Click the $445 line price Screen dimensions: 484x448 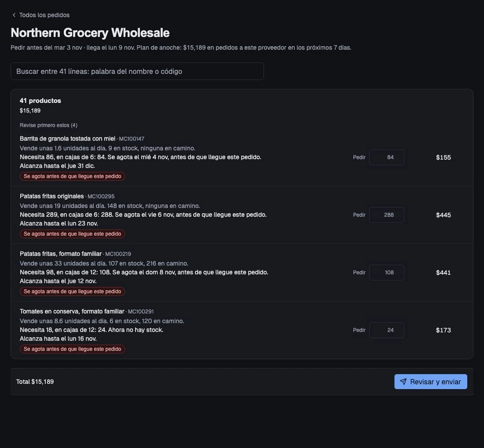coord(443,215)
